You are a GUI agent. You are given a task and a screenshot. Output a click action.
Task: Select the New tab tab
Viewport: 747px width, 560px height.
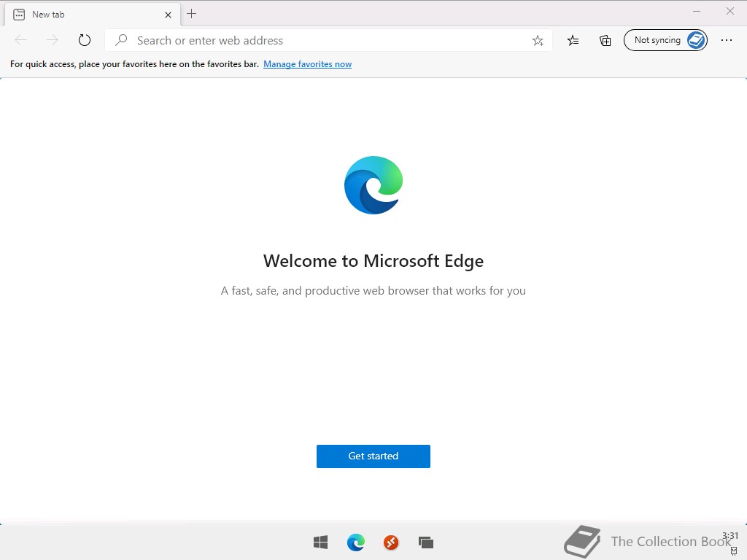coord(93,15)
